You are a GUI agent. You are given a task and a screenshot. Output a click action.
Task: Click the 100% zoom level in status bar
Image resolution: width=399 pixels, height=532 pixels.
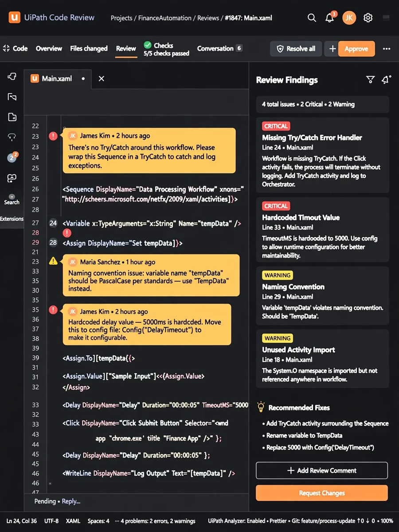point(387,521)
